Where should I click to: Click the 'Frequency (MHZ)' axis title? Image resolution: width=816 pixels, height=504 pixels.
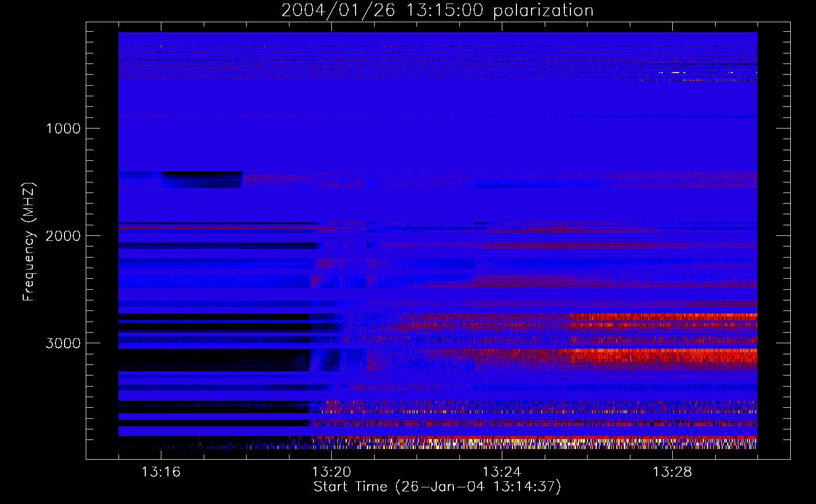pyautogui.click(x=29, y=242)
